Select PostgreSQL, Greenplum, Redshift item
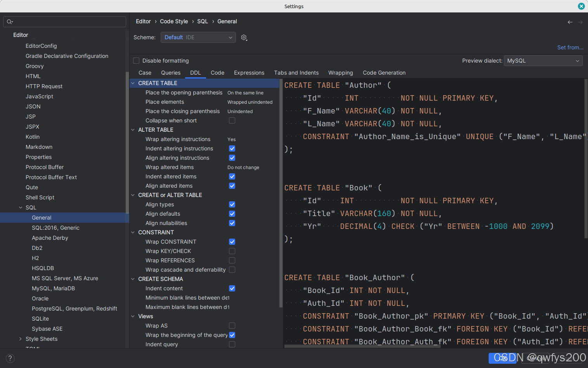 click(x=75, y=309)
